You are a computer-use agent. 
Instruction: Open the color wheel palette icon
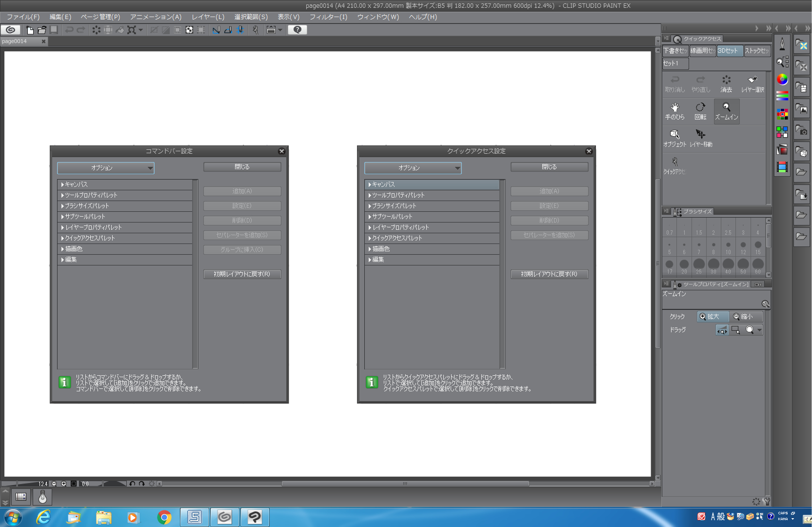tap(782, 79)
